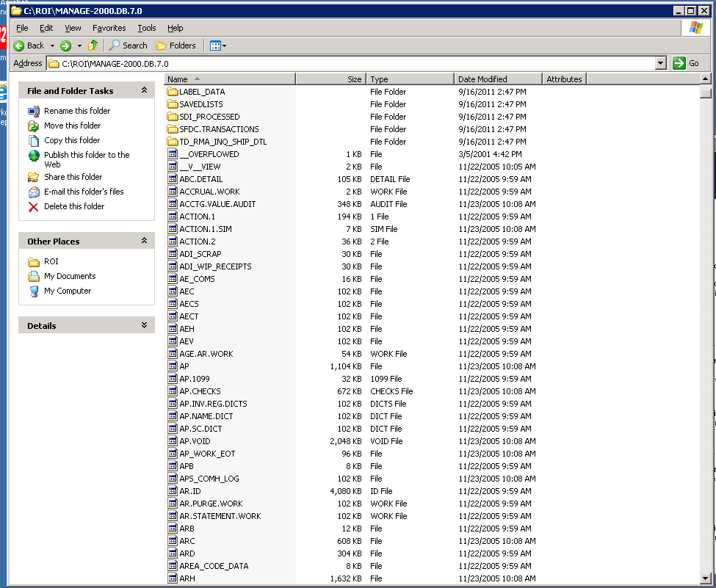Click Move this folder link
This screenshot has height=588, width=716.
72,126
